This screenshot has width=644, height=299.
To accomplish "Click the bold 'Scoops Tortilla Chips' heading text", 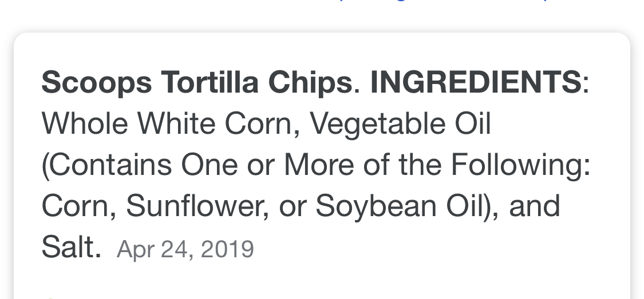I will (197, 82).
